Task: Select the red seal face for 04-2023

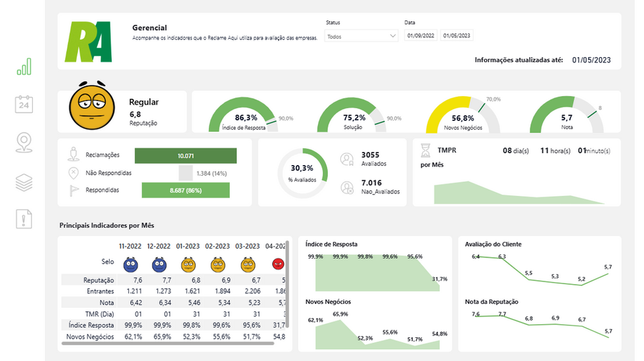Action: [278, 264]
